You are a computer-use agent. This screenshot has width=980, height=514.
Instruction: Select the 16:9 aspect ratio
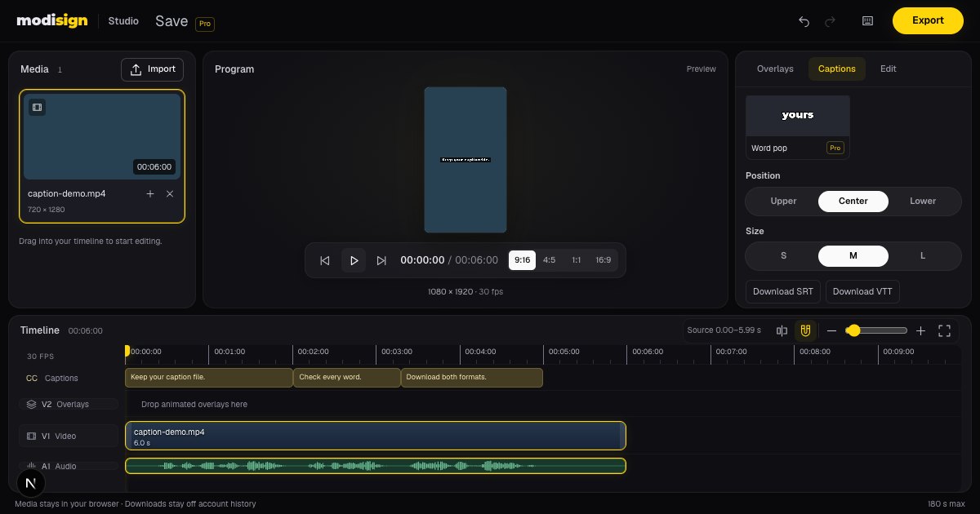604,260
